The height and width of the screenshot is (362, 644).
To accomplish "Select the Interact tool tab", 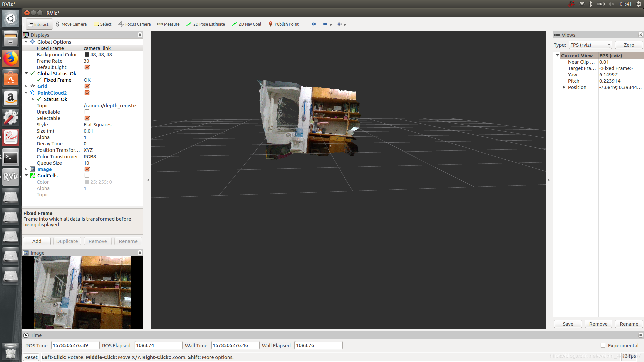I will 38,24.
